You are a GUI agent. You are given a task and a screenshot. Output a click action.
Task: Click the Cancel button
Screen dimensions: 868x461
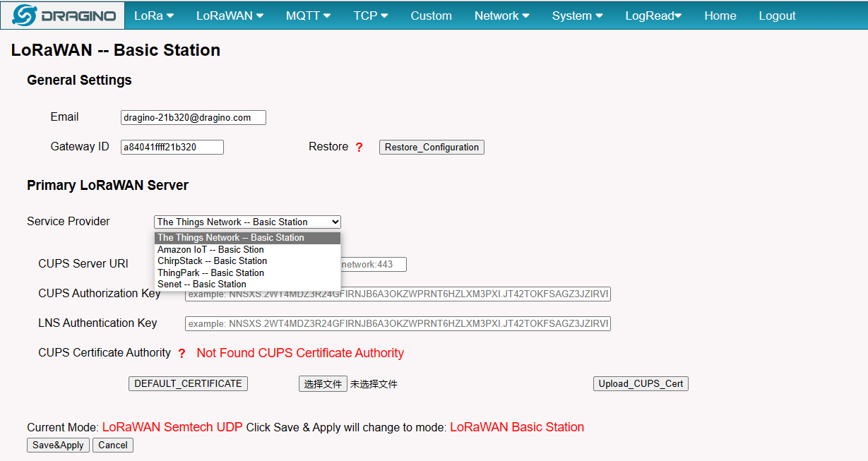click(x=113, y=445)
